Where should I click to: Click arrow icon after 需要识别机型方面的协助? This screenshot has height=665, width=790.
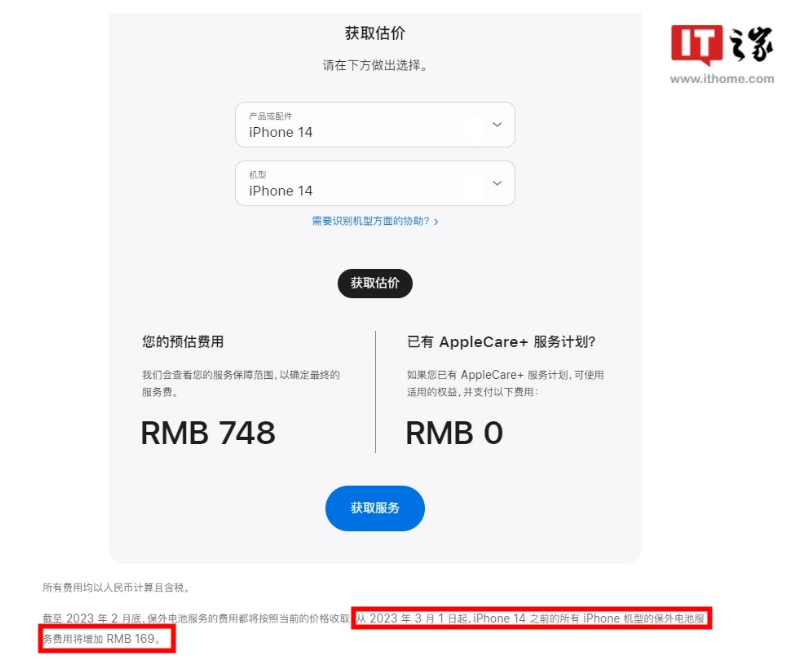[x=436, y=222]
